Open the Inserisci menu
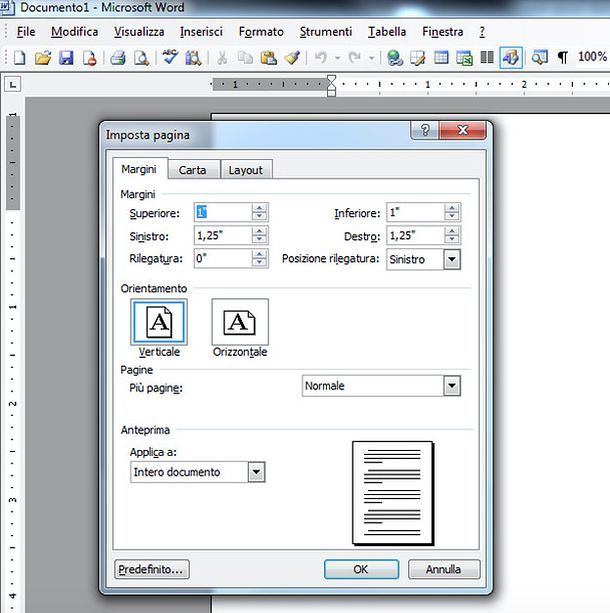 [201, 32]
